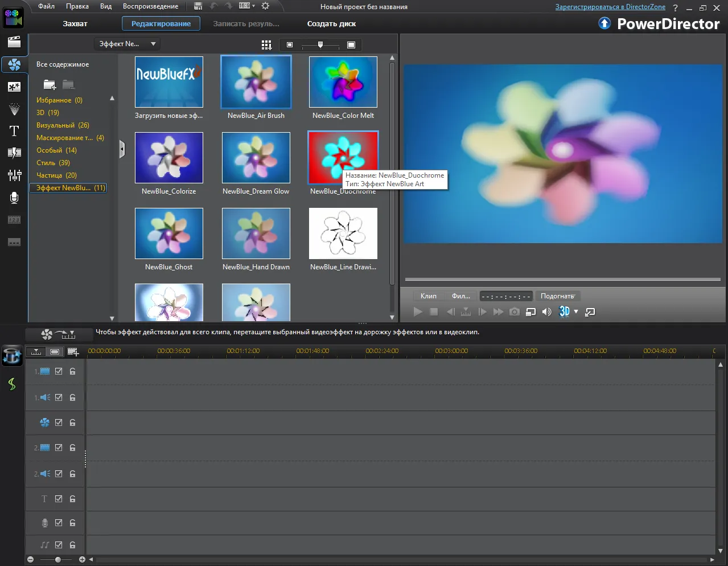Click the Play button in preview controls
The width and height of the screenshot is (728, 566).
click(x=418, y=311)
